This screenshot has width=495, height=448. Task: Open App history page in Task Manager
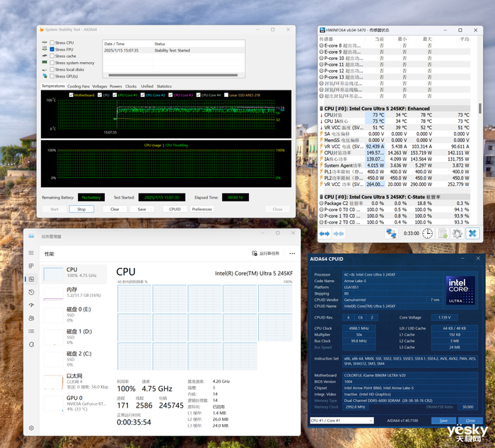[x=31, y=292]
